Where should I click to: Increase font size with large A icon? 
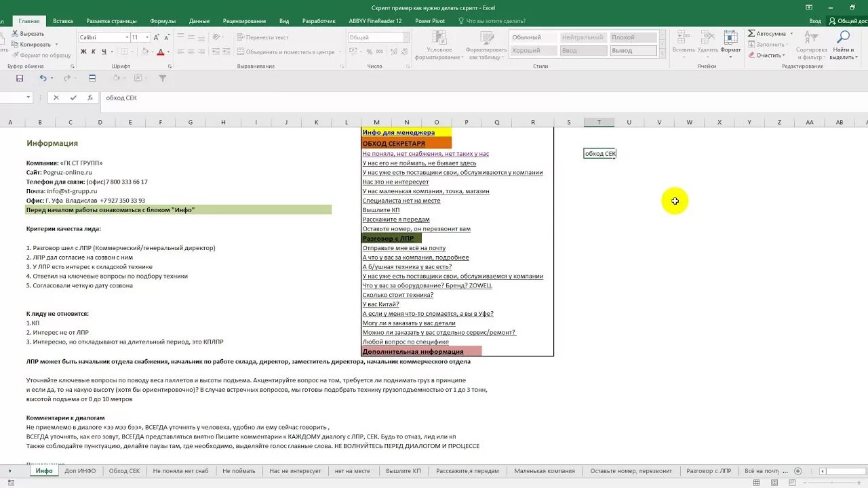click(157, 37)
